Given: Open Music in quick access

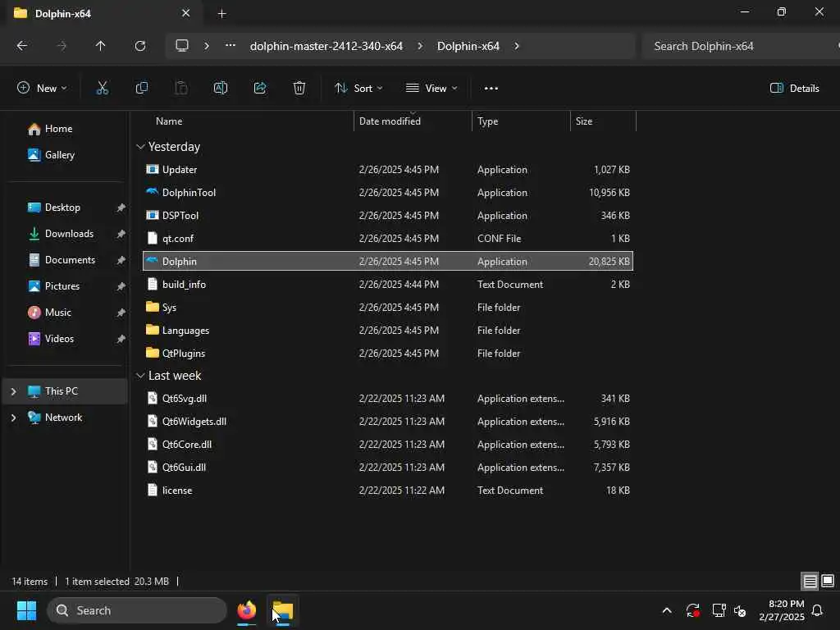Looking at the screenshot, I should point(66,313).
